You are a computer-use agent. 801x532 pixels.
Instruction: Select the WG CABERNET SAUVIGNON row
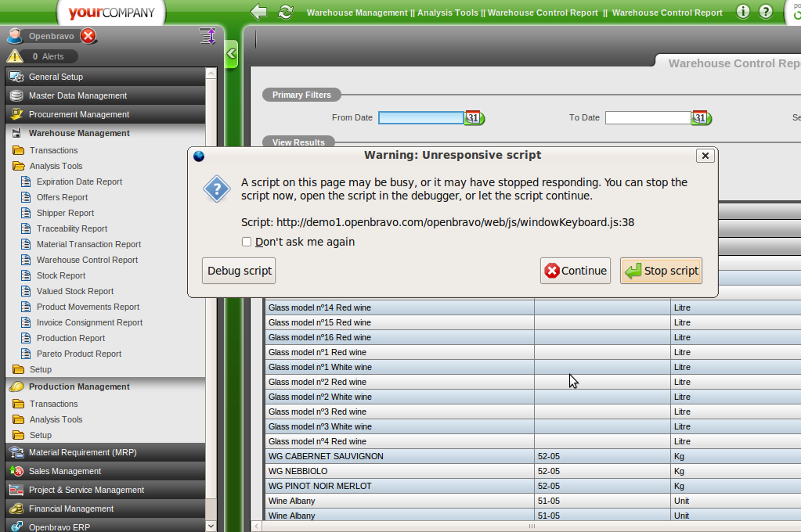click(532, 456)
